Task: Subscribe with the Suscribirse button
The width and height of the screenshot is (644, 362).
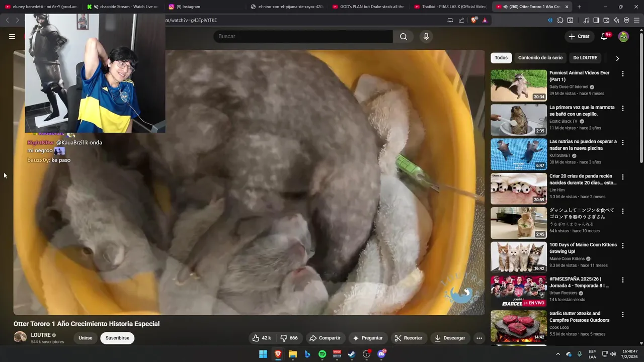Action: [x=117, y=338]
